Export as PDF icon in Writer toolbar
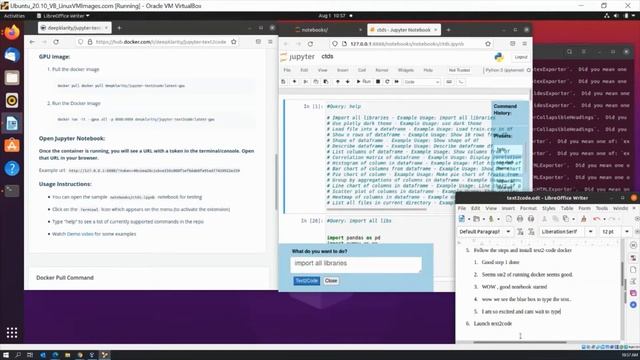This screenshot has width=640, height=360. [x=509, y=219]
